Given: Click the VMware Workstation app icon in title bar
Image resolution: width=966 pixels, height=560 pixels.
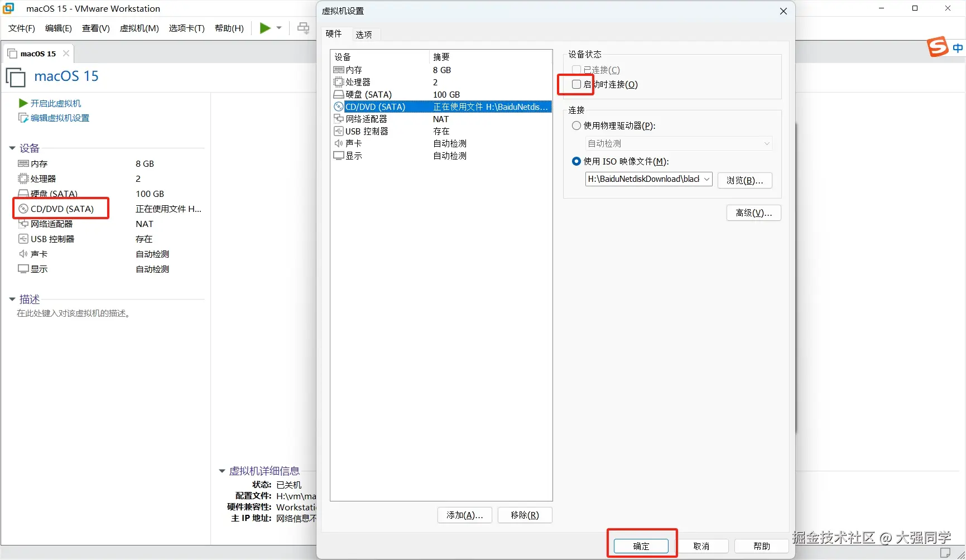Looking at the screenshot, I should (x=9, y=8).
